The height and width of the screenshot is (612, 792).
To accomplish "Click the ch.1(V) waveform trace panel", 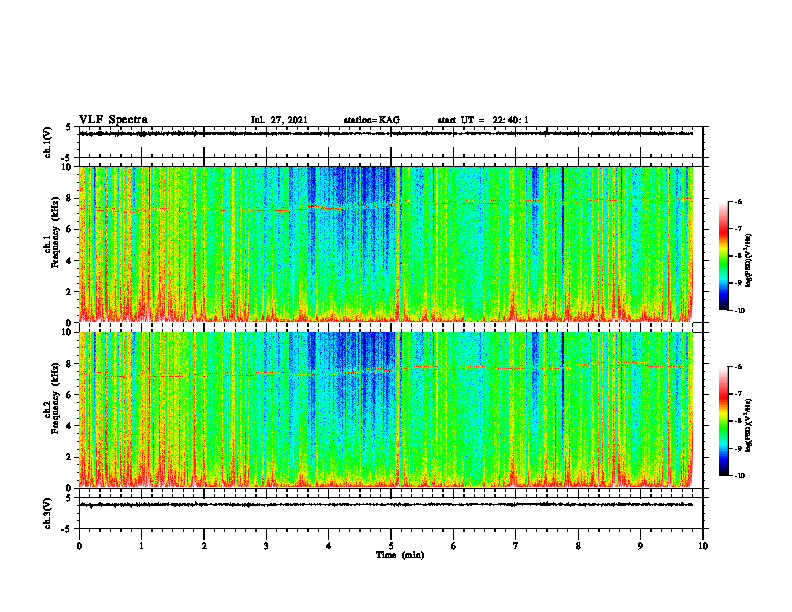I will [391, 142].
